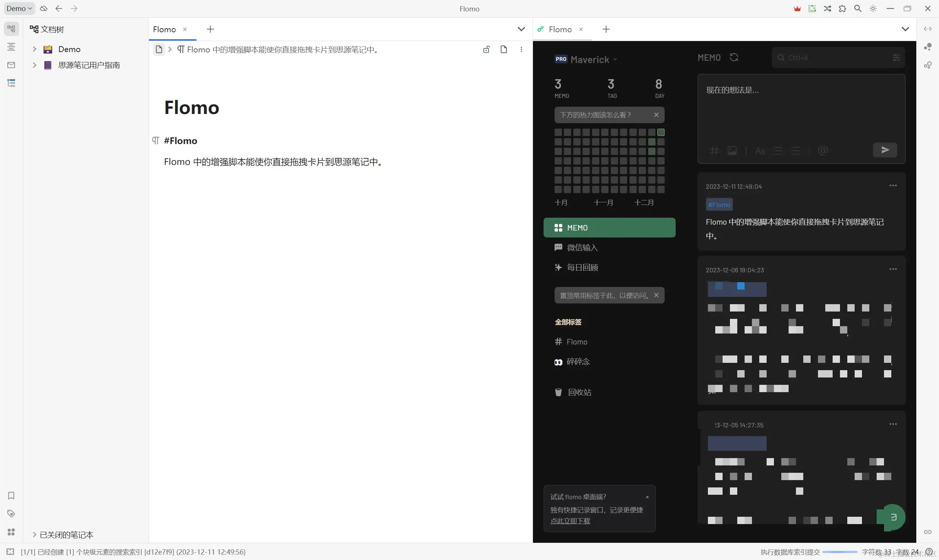
Task: Open the tags panel icon in left dock
Action: coord(11,513)
